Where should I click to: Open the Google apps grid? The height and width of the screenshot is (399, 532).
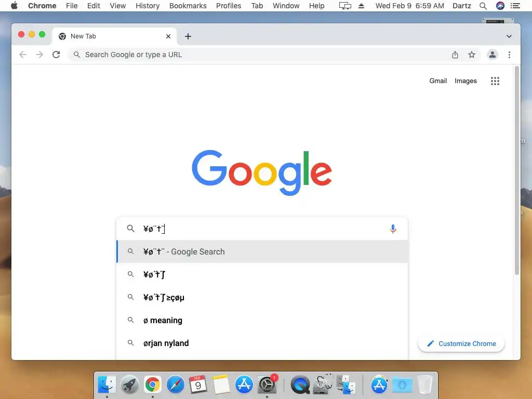pos(495,81)
